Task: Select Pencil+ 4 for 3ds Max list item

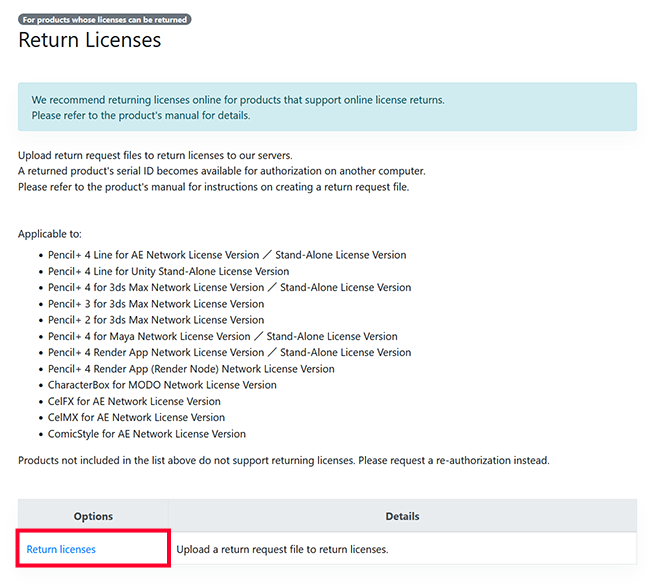Action: [229, 287]
